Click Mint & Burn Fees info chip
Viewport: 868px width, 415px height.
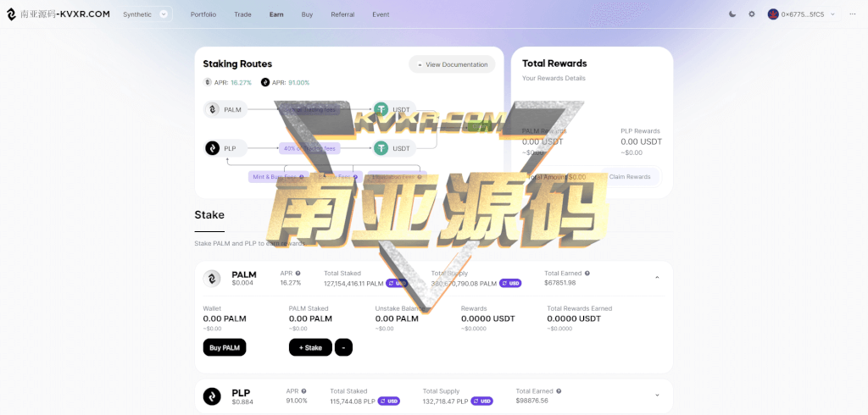coord(278,177)
